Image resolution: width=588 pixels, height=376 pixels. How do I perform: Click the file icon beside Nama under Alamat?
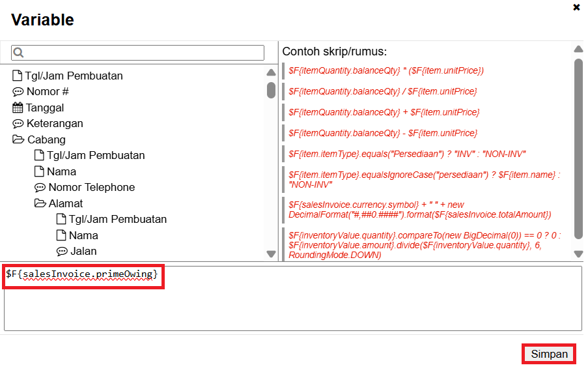tap(61, 235)
